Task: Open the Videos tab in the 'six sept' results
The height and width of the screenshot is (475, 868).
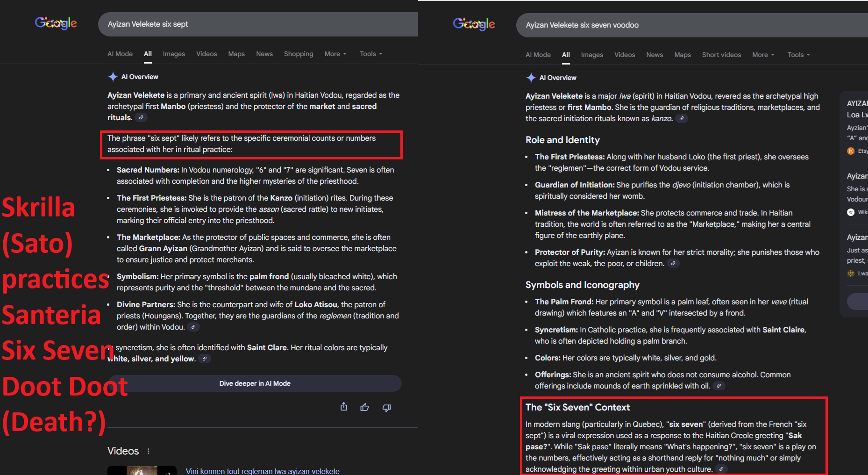Action: pos(206,54)
